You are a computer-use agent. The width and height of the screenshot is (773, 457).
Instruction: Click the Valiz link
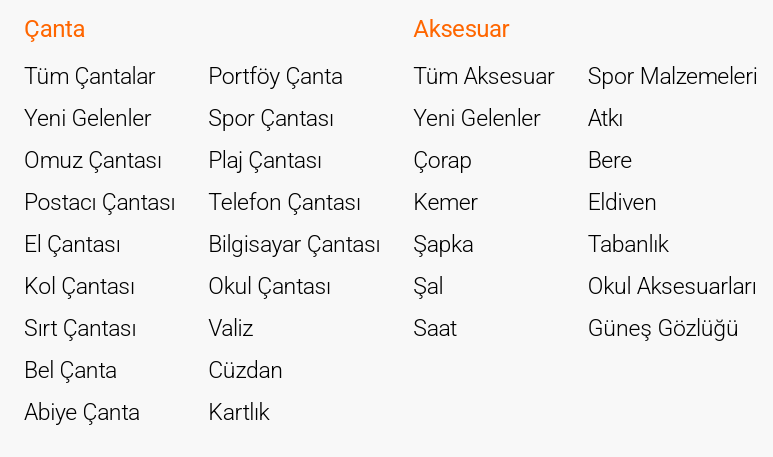[231, 328]
